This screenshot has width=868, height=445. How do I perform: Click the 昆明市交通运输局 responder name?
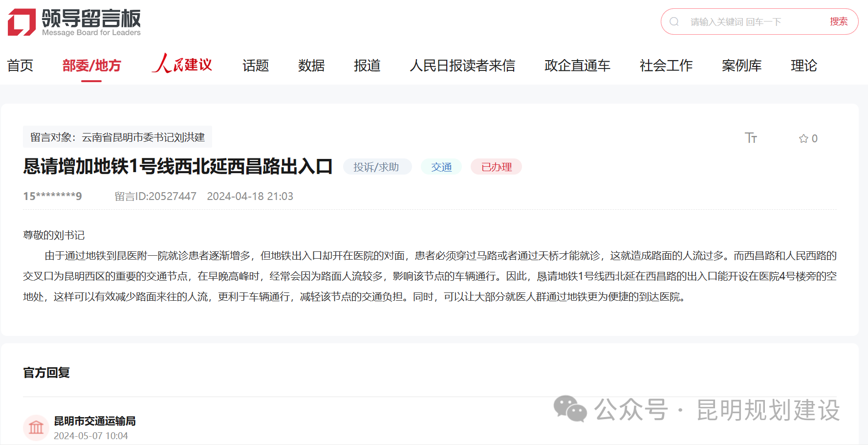[x=95, y=421]
